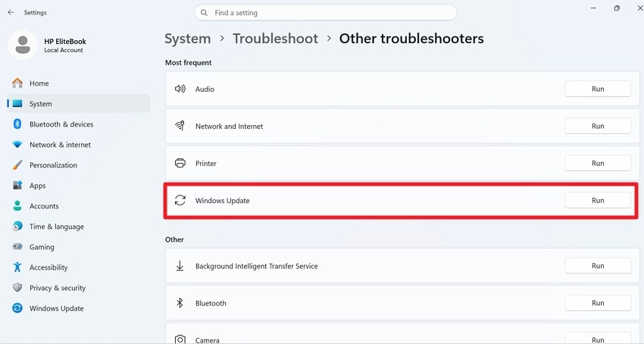Click the Gaming controller icon
The width and height of the screenshot is (644, 344).
[17, 246]
